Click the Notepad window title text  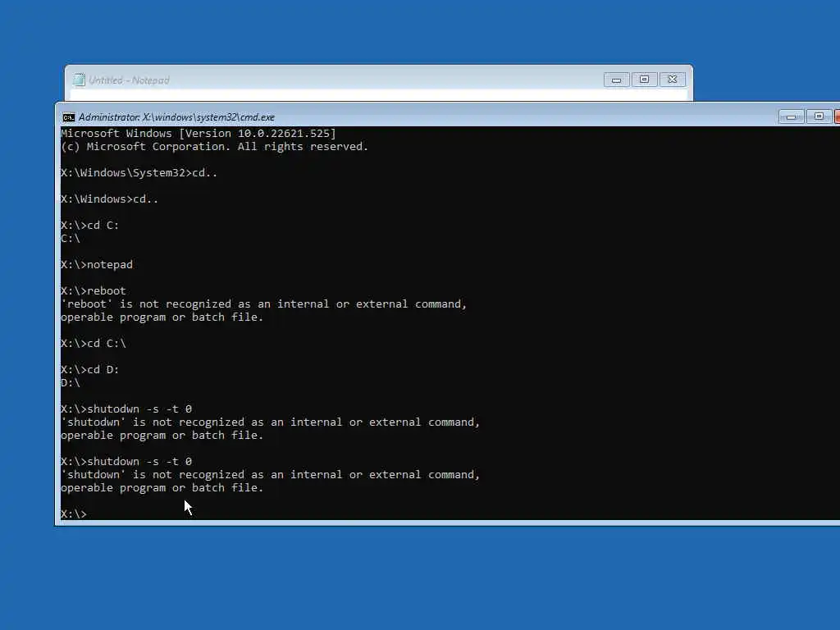tap(129, 80)
